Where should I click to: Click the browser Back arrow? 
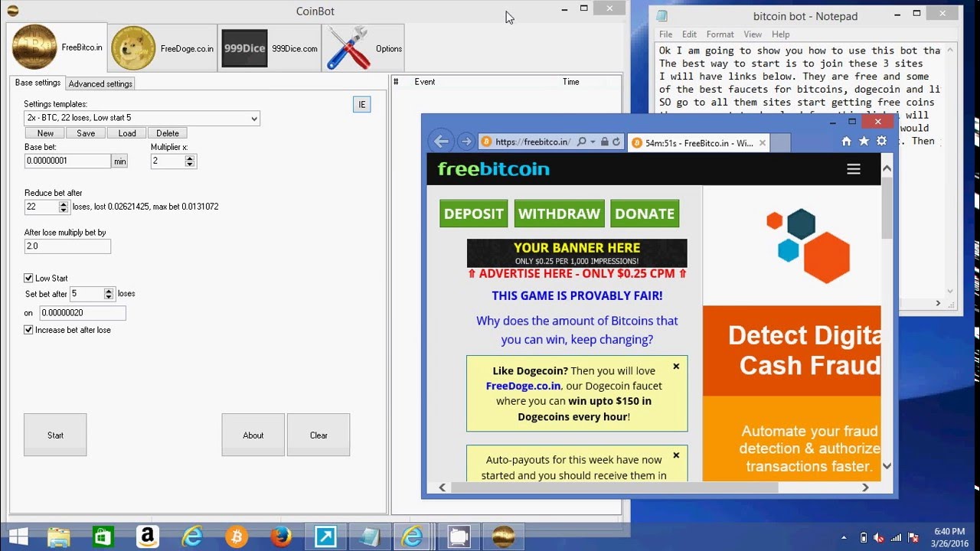(x=441, y=142)
